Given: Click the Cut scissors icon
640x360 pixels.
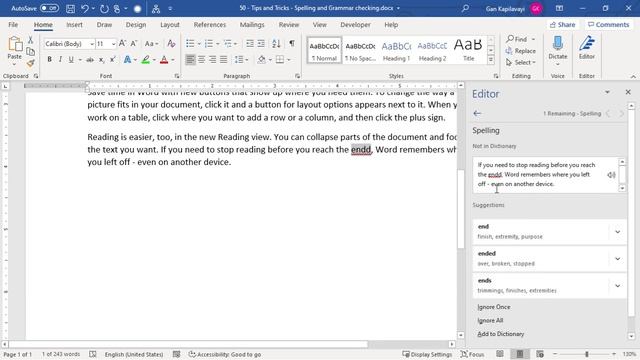Looking at the screenshot, I should [x=30, y=40].
